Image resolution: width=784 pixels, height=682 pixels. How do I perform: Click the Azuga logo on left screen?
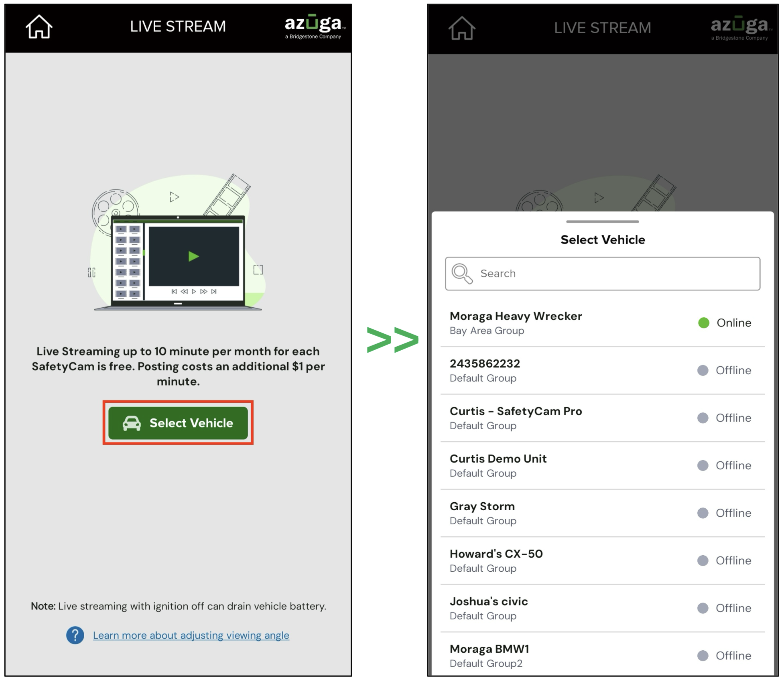(314, 27)
